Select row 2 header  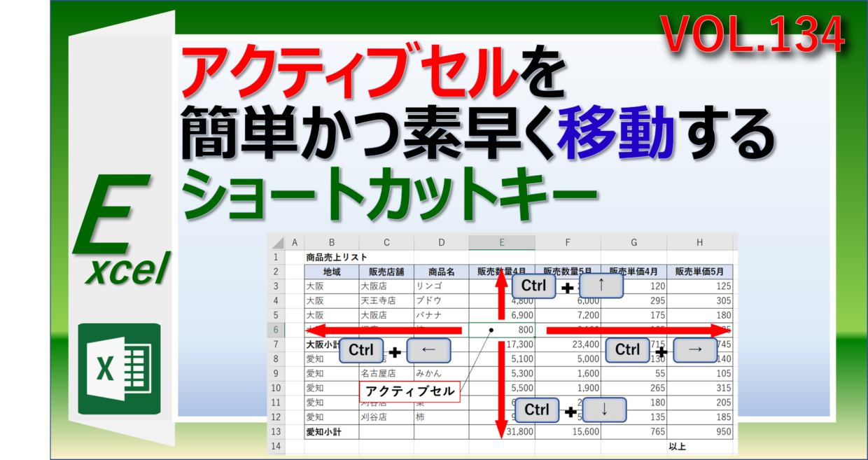276,272
